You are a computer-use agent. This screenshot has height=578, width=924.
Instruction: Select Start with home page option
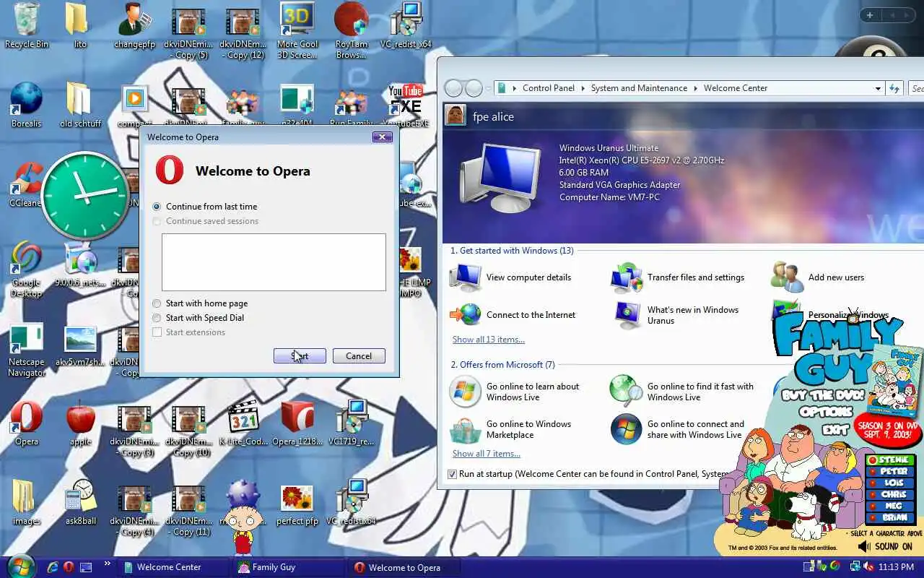(x=200, y=303)
